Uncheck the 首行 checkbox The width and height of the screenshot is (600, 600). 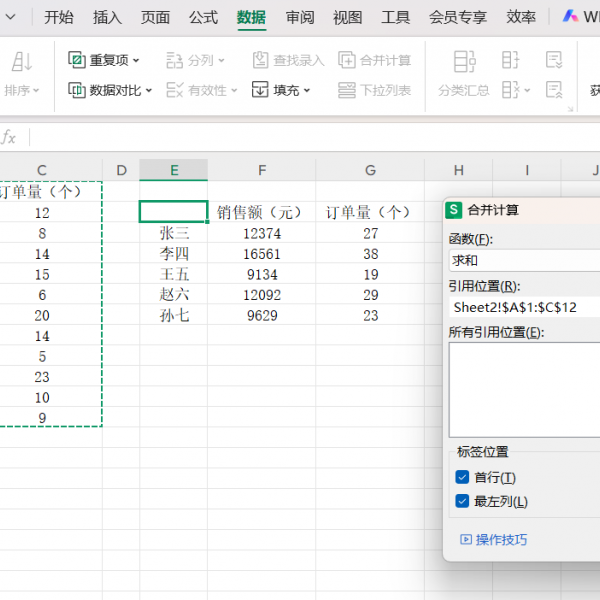[462, 478]
